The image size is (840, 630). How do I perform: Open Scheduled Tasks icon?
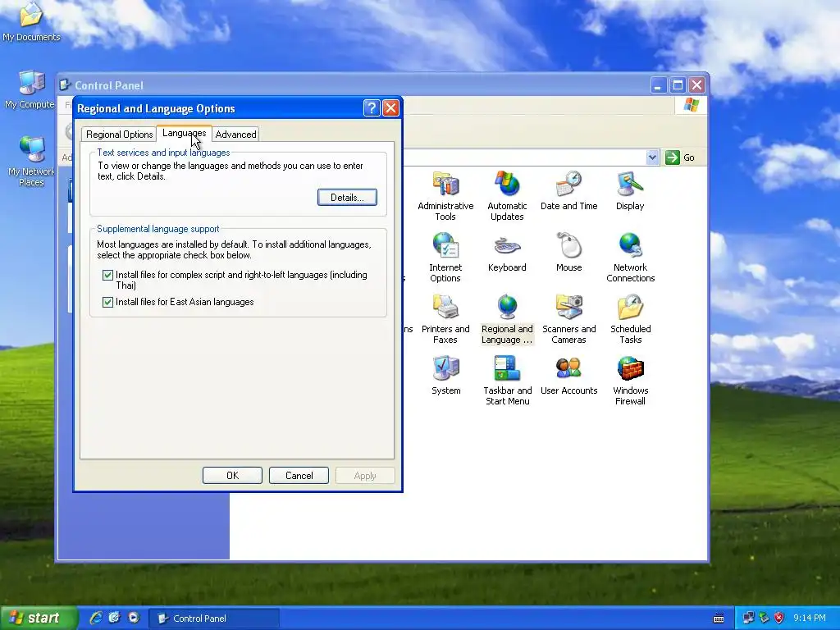(630, 318)
